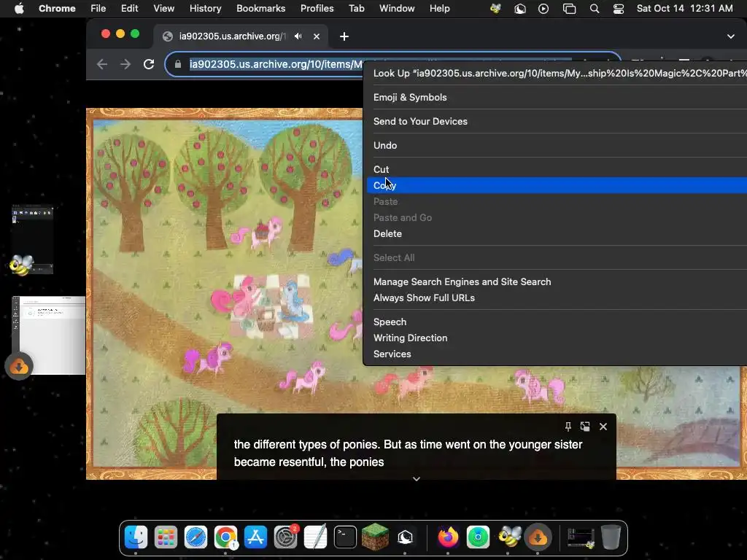Screen dimensions: 747x560
Task: Open Firefox from the dock
Action: 448,537
